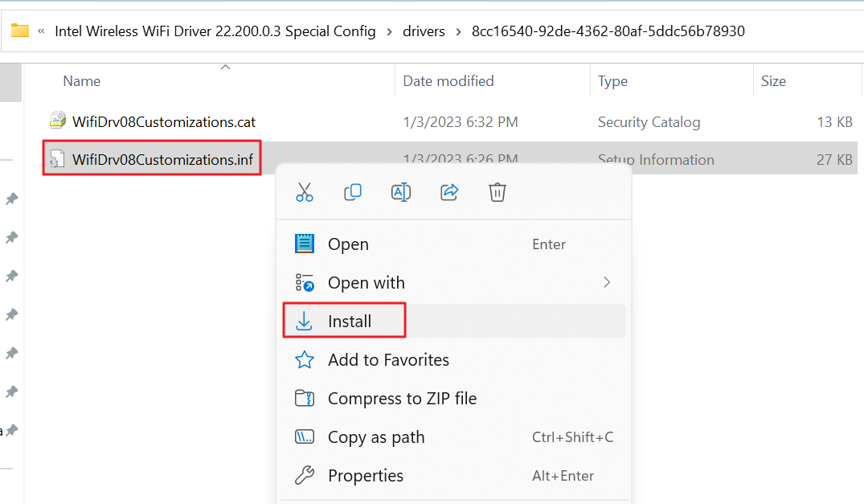Click the Copy icon in context menu
This screenshot has width=864, height=504.
[x=352, y=192]
